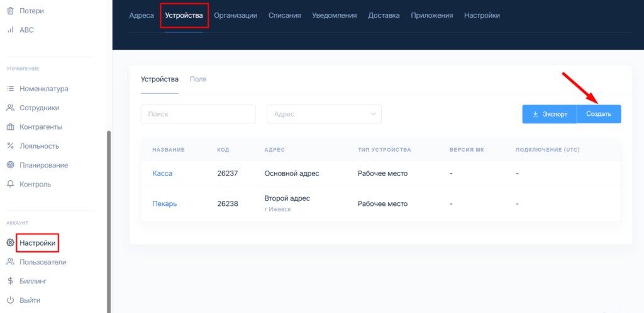Screen dimensions: 644x313
Task: Click the Billing dollar sign icon
Action: click(10, 281)
